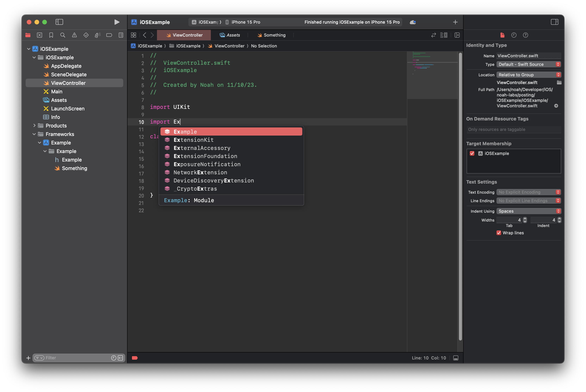Go back with the editor back arrow
Screen dimensions: 586x392
point(145,35)
